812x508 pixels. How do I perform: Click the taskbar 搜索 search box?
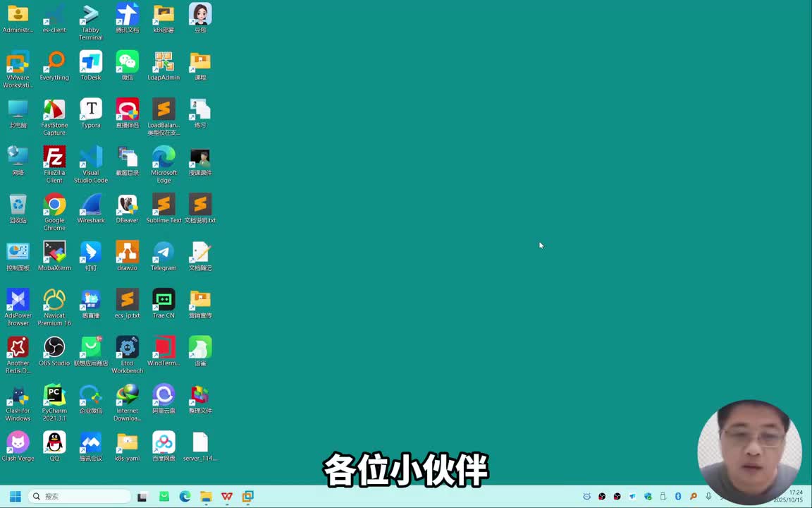click(79, 497)
